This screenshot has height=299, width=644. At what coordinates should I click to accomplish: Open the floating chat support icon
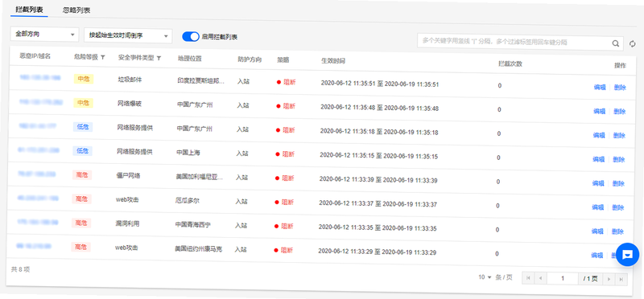click(627, 254)
